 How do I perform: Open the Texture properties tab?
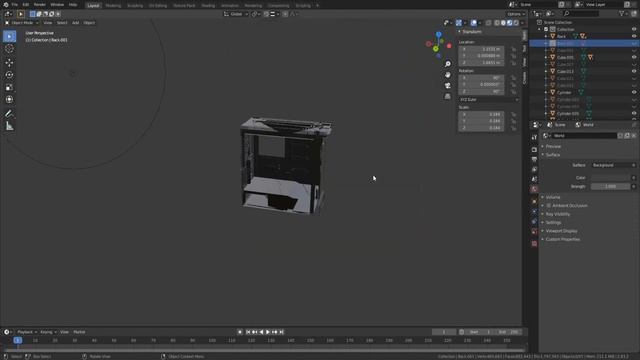[x=534, y=244]
